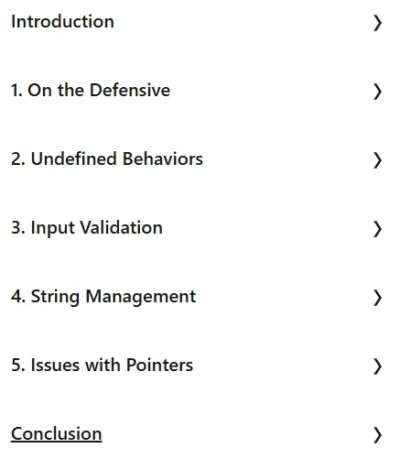The height and width of the screenshot is (459, 400).
Task: Click chevron beside On the Defensive
Action: click(377, 92)
